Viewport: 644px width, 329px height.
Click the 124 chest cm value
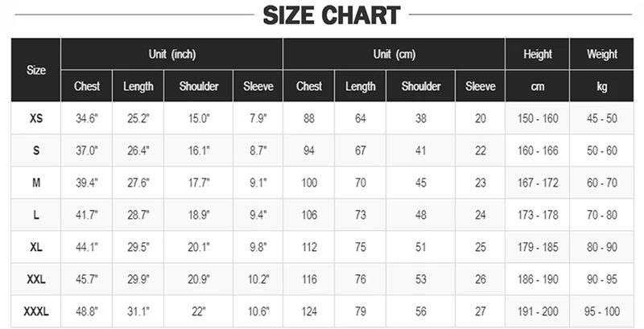coord(309,311)
